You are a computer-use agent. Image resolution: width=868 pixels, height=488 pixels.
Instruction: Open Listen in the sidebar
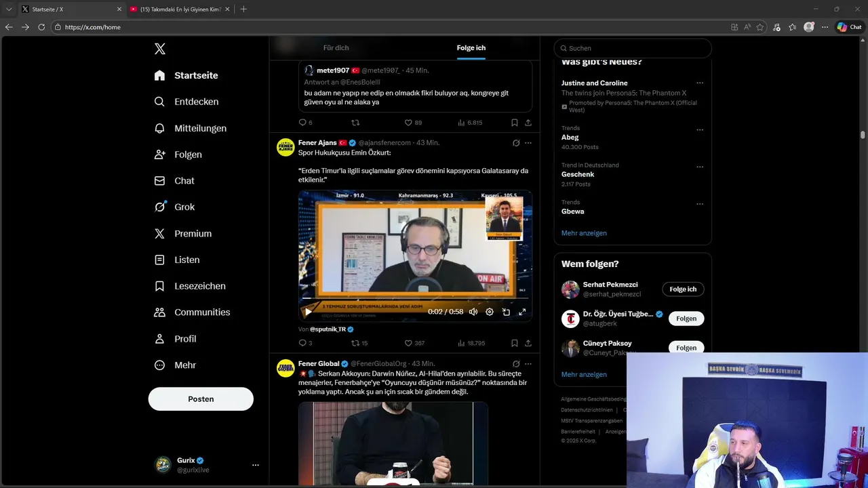[176, 260]
